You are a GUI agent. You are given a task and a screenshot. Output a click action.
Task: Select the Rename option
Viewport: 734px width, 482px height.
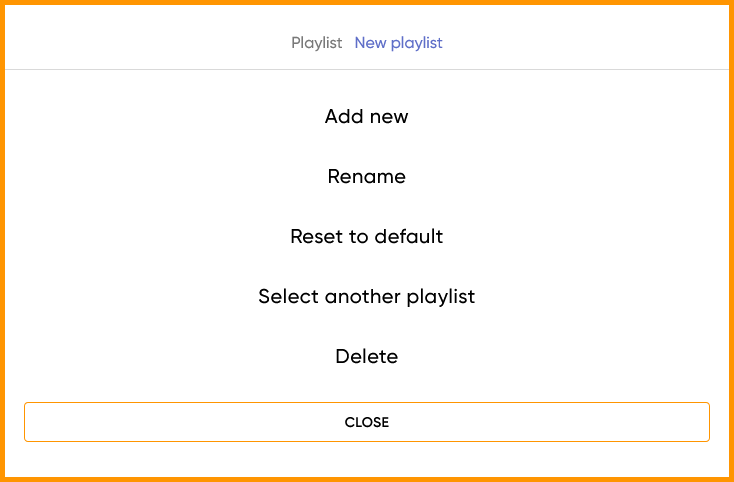pyautogui.click(x=367, y=176)
